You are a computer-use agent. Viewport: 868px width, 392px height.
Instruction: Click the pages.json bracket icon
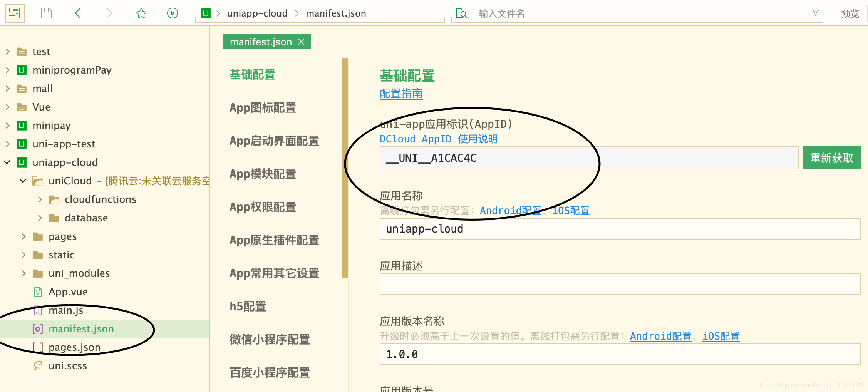38,347
